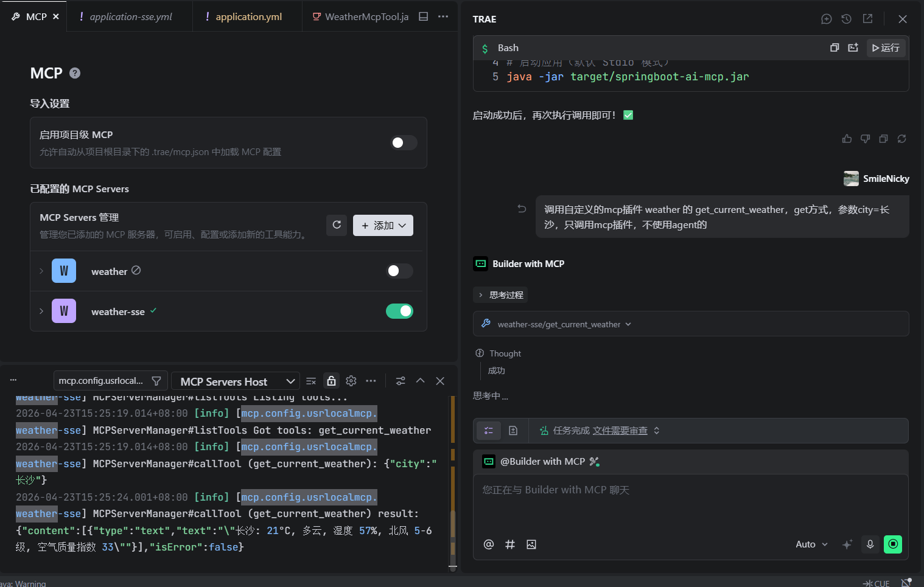Expand the weather server row
The height and width of the screenshot is (587, 924).
(x=41, y=271)
